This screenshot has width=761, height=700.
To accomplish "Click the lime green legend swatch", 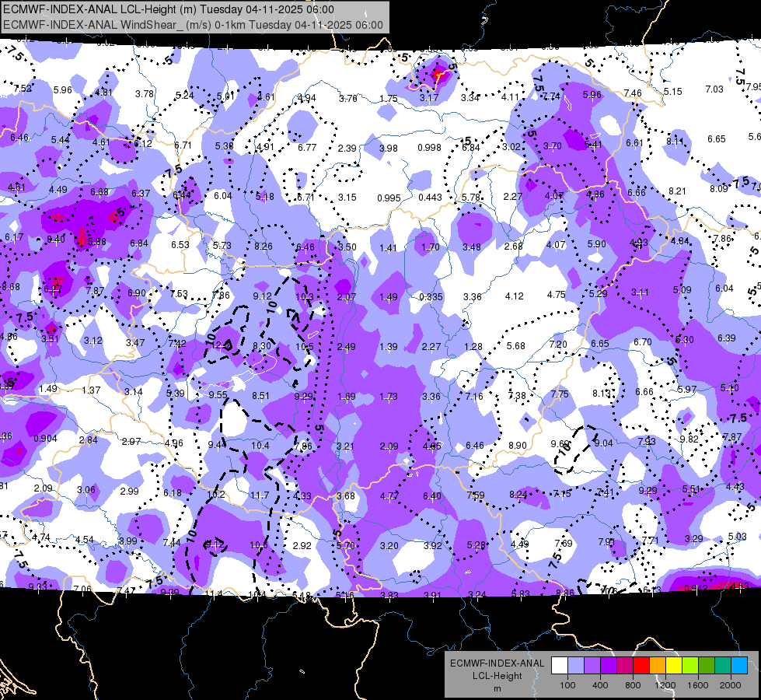I will coord(690,666).
